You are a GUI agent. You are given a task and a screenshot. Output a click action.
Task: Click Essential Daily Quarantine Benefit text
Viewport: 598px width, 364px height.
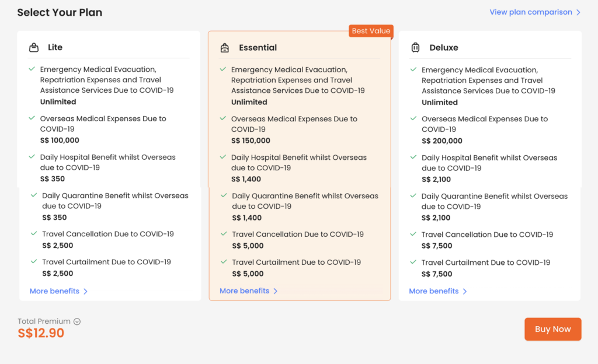tap(305, 201)
